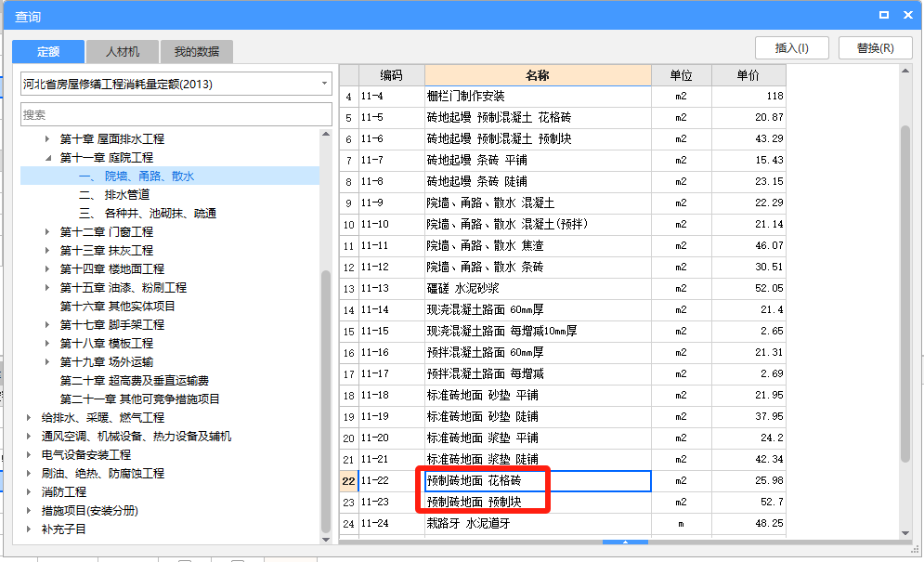
Task: Click table scrollbar down arrow
Action: [x=905, y=533]
